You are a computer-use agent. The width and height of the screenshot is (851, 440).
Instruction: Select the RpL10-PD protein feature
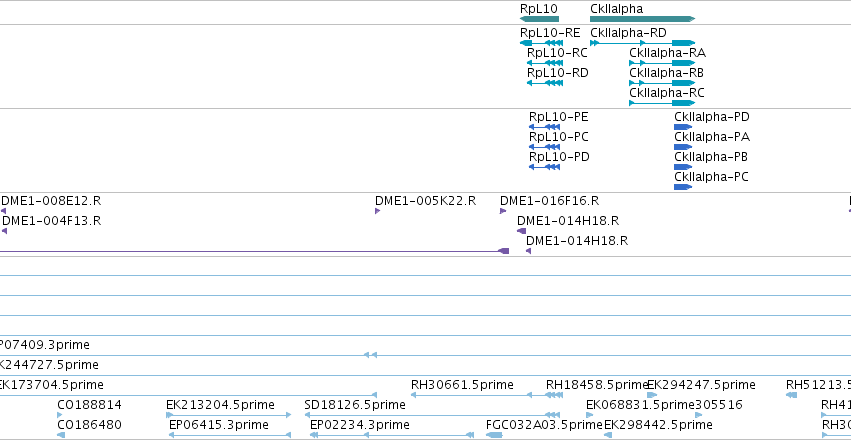click(544, 167)
